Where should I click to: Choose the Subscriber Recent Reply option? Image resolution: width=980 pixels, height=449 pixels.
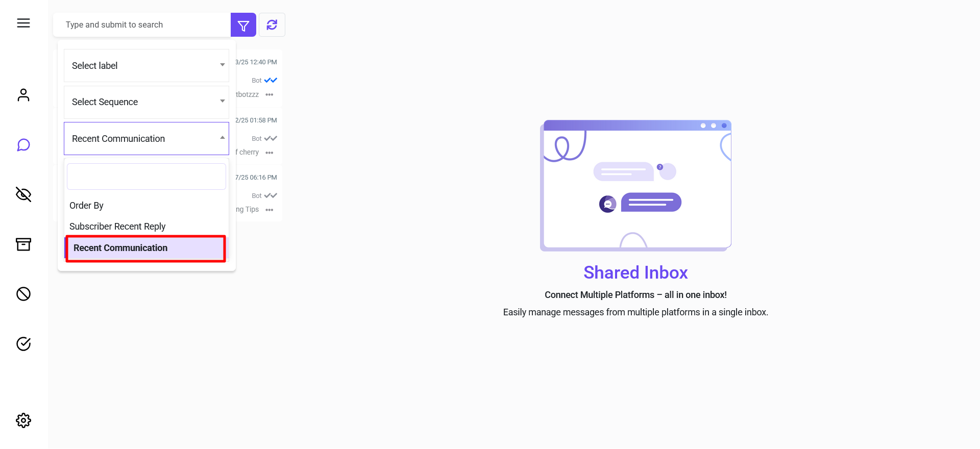pyautogui.click(x=117, y=227)
